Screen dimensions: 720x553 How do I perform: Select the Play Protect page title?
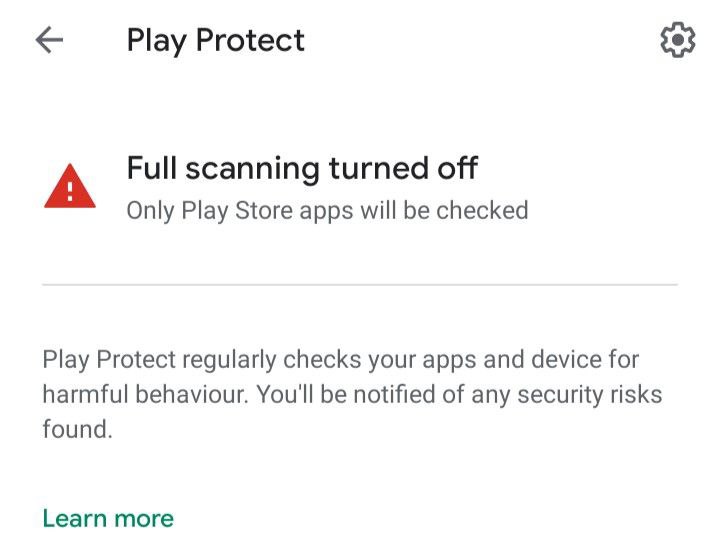215,40
